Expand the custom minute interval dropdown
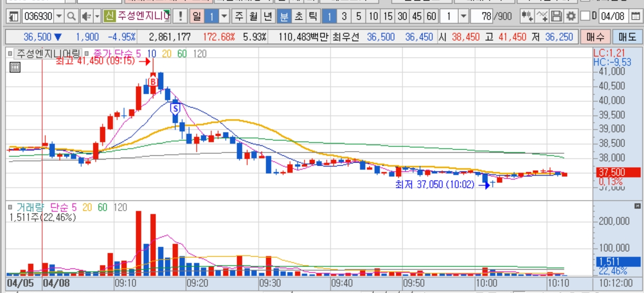 pyautogui.click(x=463, y=16)
